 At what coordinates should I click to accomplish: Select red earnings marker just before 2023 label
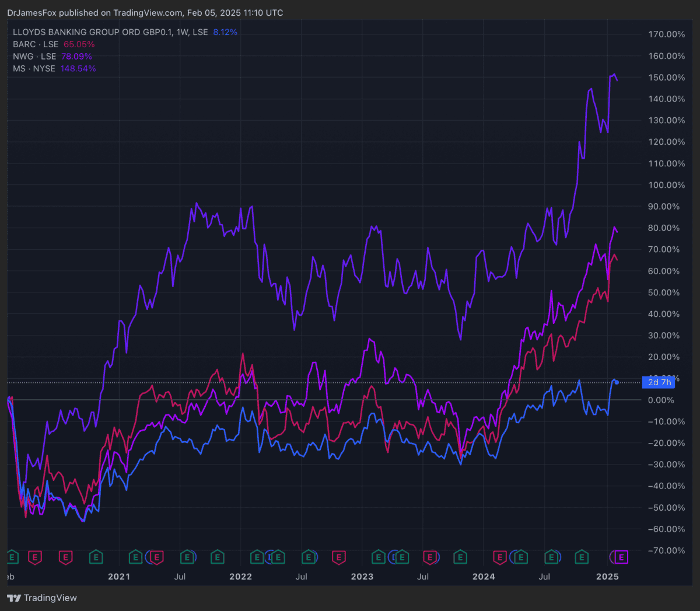[x=339, y=557]
